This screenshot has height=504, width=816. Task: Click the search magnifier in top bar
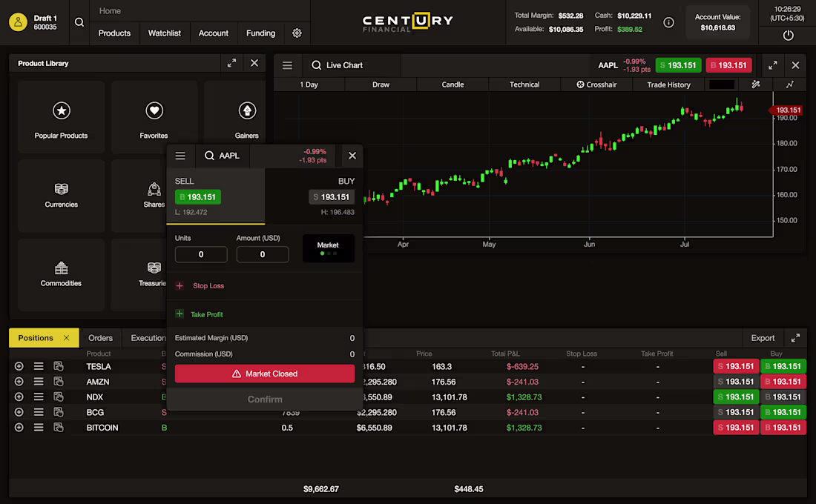tap(79, 21)
